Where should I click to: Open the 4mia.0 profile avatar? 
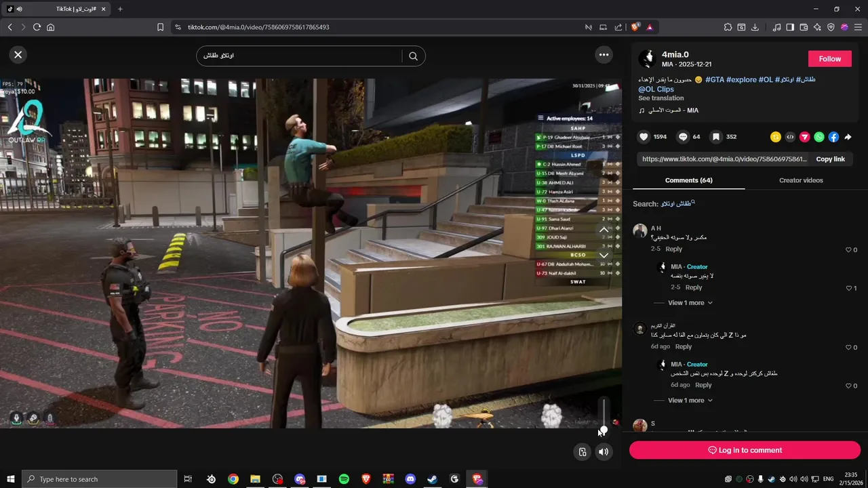point(648,59)
